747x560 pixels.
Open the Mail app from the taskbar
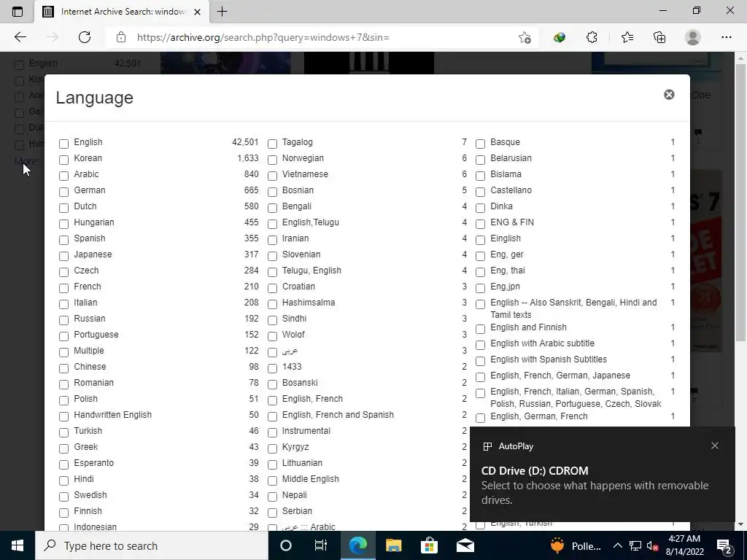point(465,545)
